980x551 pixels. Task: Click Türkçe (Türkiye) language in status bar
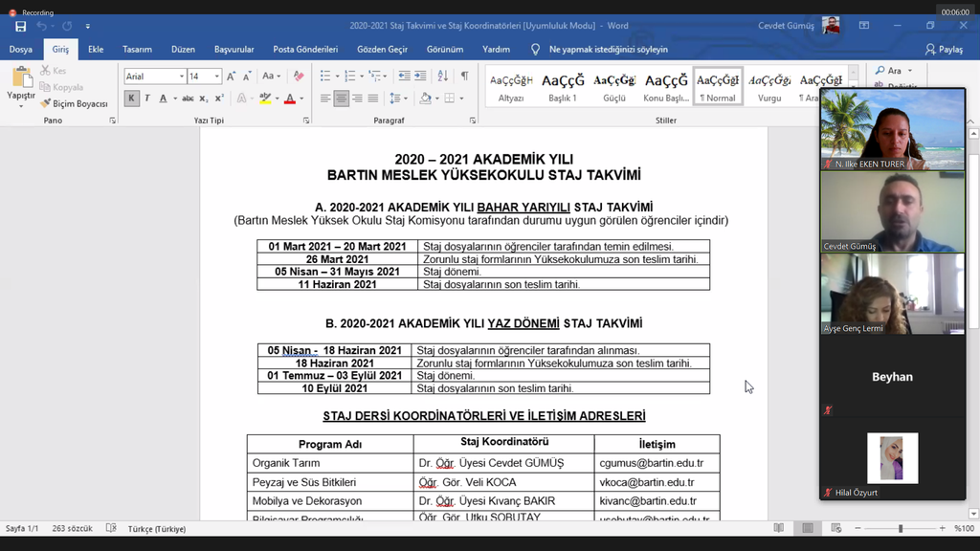[x=157, y=528]
